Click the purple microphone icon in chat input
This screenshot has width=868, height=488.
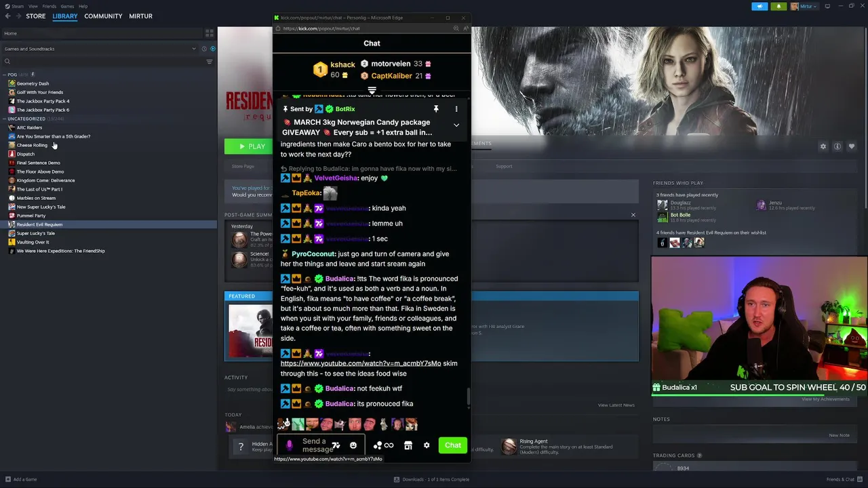(290, 445)
